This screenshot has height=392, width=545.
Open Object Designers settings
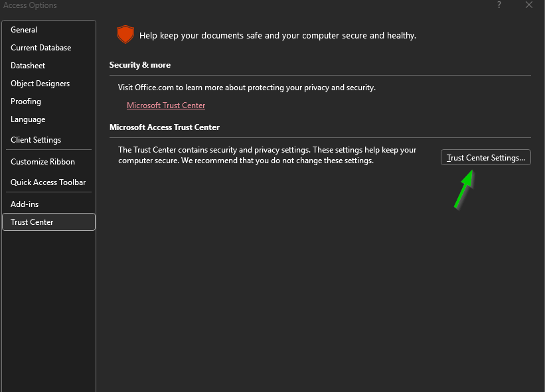[x=48, y=84]
